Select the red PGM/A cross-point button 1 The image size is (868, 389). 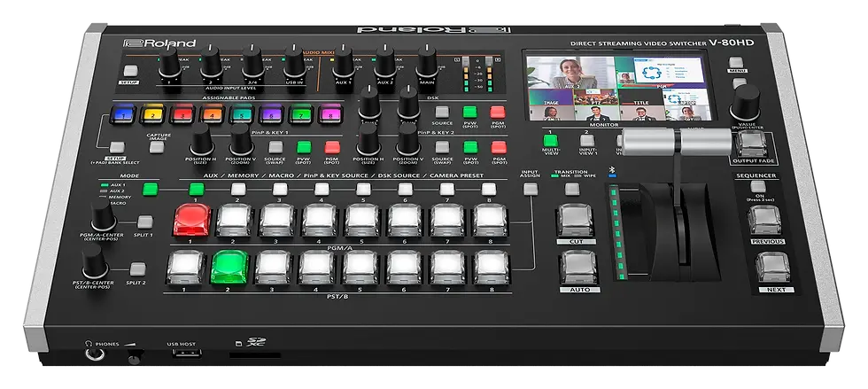click(192, 220)
